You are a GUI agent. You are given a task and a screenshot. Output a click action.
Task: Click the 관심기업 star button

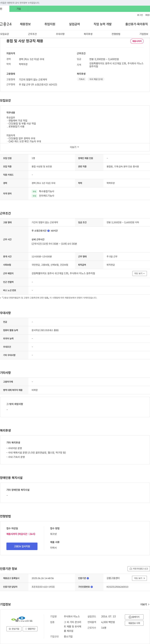point(14,629)
